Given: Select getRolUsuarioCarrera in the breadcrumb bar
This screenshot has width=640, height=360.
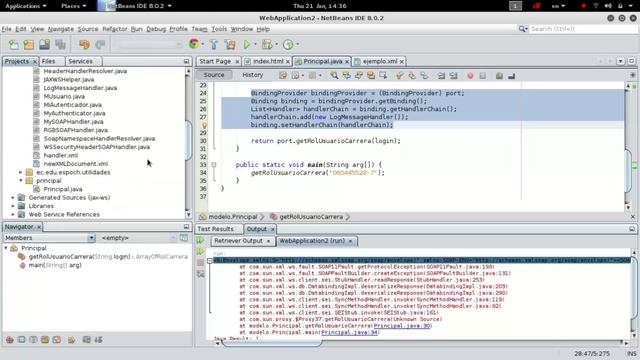Looking at the screenshot, I should click(x=311, y=217).
